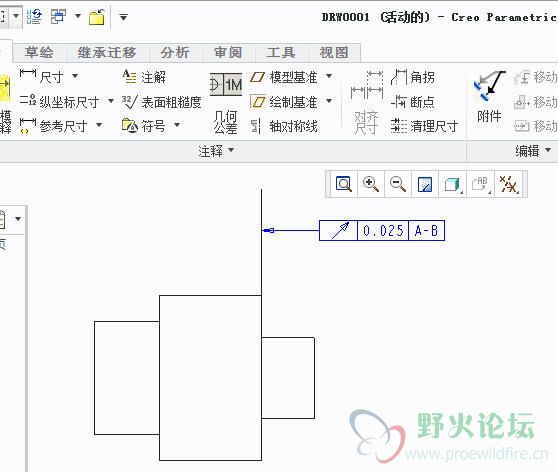Switch to the 草绘 sketch tab
Image resolution: width=558 pixels, height=472 pixels.
(39, 53)
